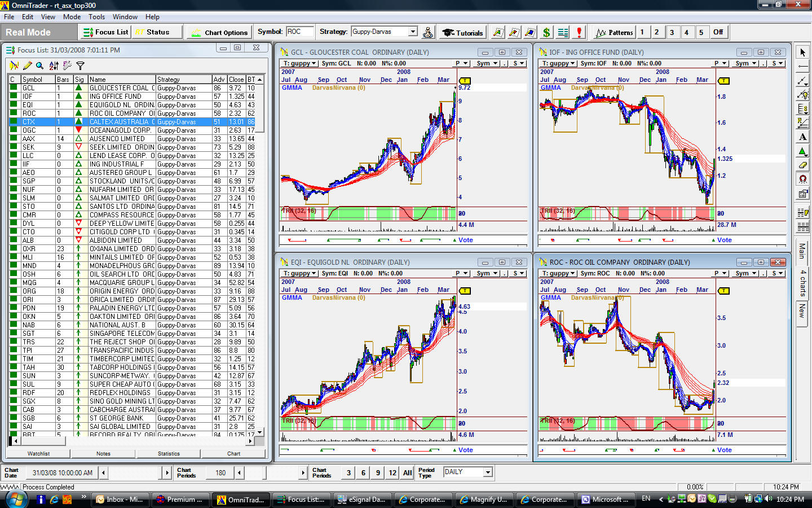
Task: Pick the green up-arrow marker tool
Action: point(802,151)
